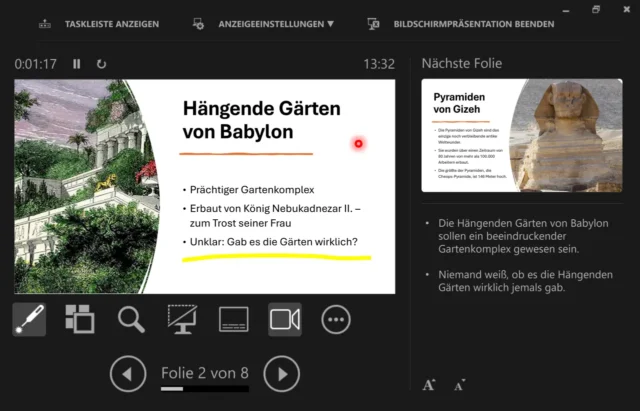Select the pen and laser pointer tools
This screenshot has height=411, width=640.
point(29,320)
